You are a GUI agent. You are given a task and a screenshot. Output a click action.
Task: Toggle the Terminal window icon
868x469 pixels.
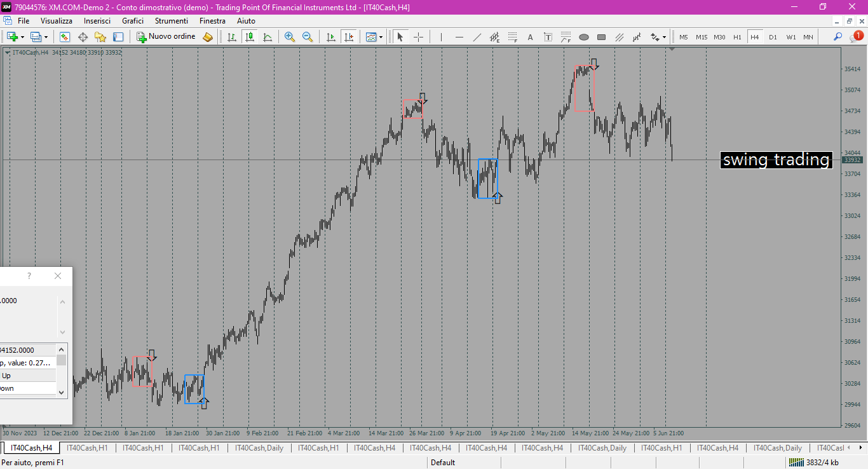118,37
